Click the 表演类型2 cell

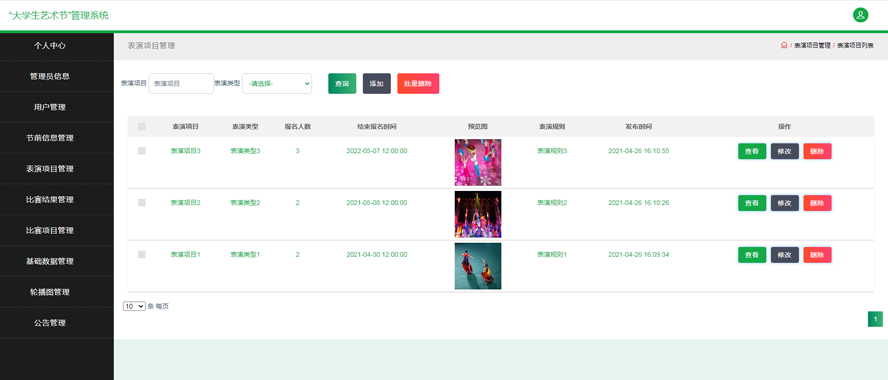[245, 203]
